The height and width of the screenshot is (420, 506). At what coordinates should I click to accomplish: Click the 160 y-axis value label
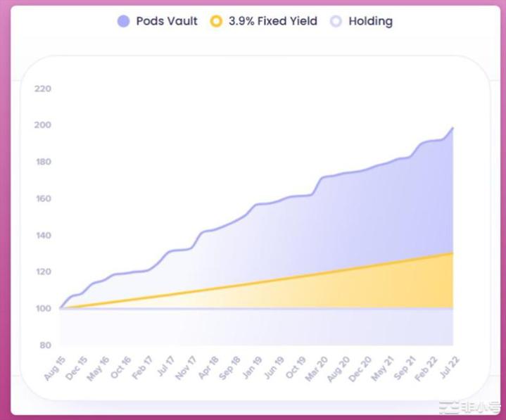(x=42, y=198)
